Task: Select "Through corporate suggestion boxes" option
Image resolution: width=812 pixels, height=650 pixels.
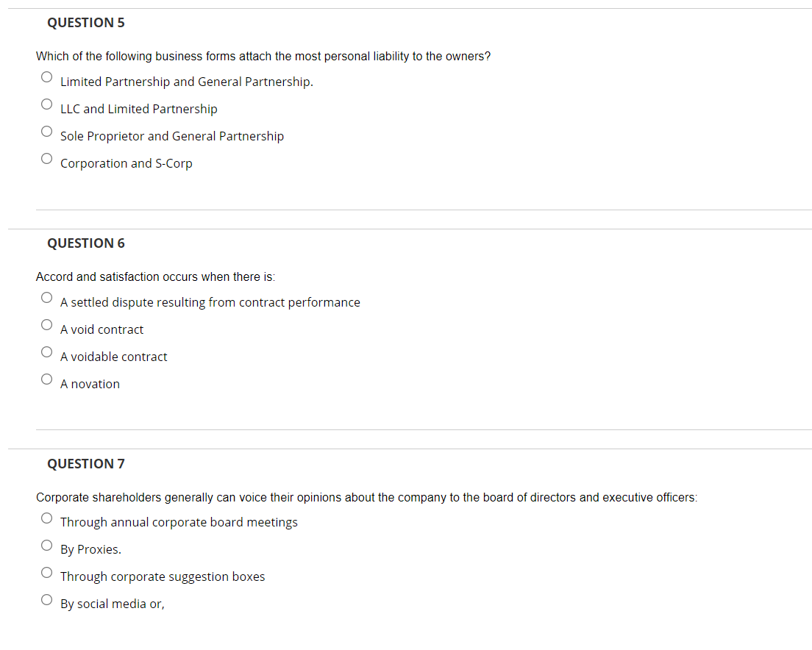Action: (46, 572)
